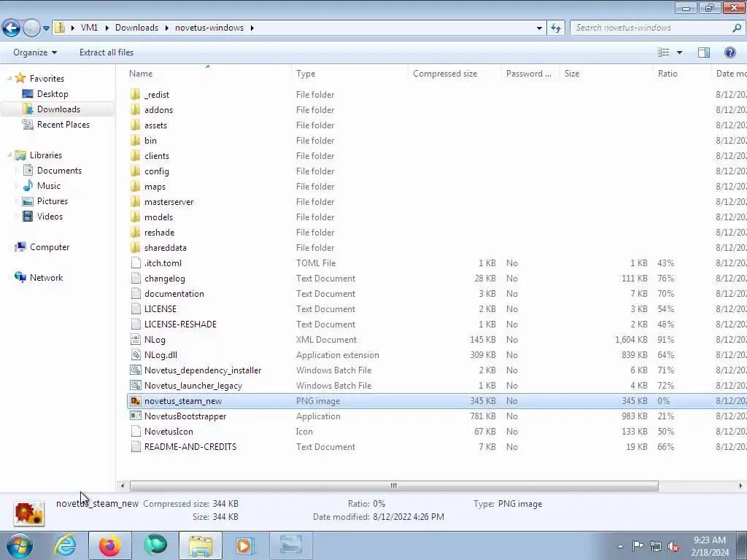Open the Windows Start button

(18, 545)
